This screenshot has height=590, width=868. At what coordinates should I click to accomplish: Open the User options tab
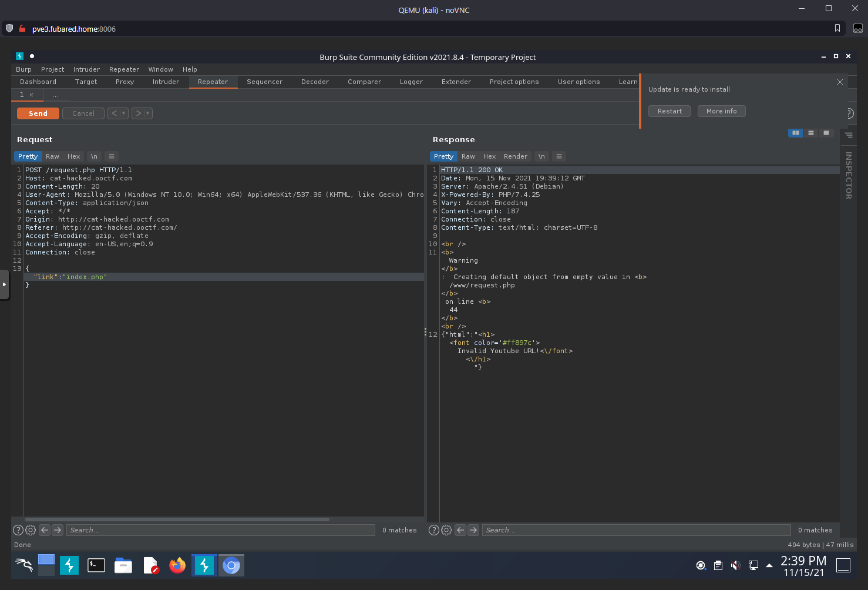coord(578,82)
